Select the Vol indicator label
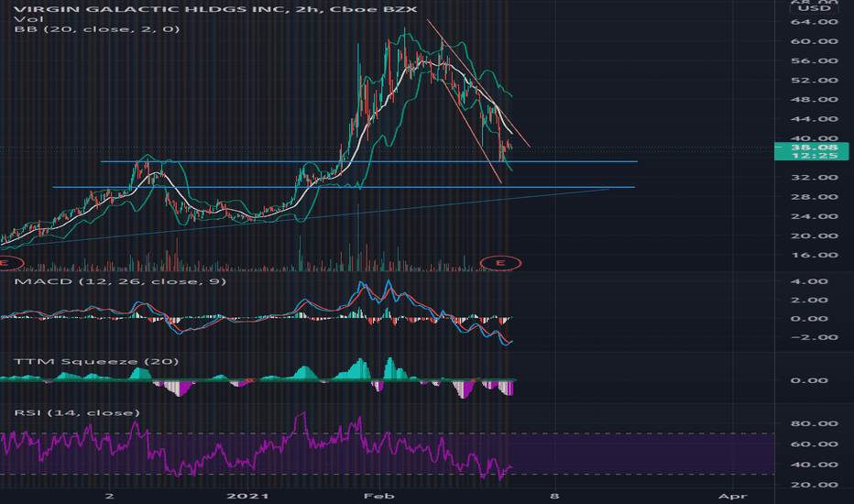Image resolution: width=854 pixels, height=504 pixels. point(29,19)
